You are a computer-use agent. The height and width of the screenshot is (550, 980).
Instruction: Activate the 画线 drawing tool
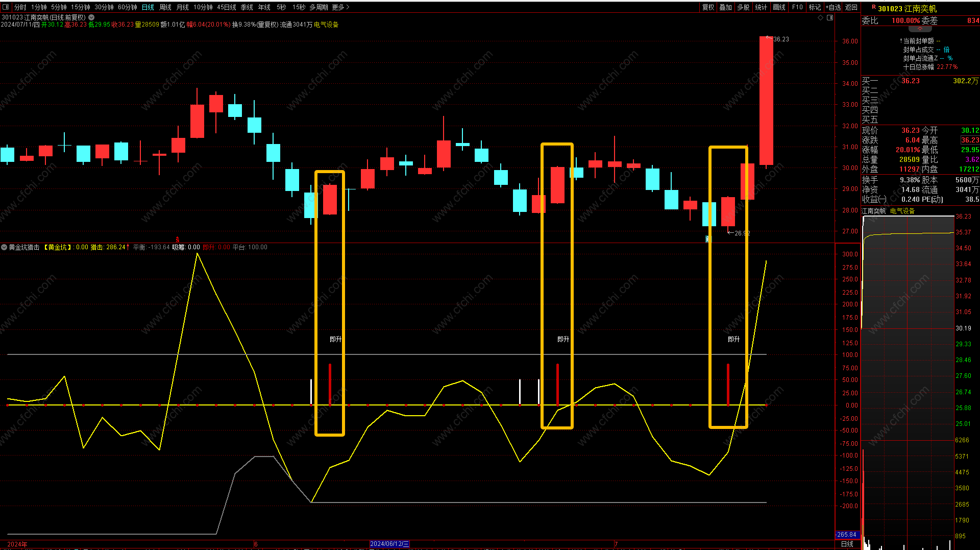coord(779,7)
